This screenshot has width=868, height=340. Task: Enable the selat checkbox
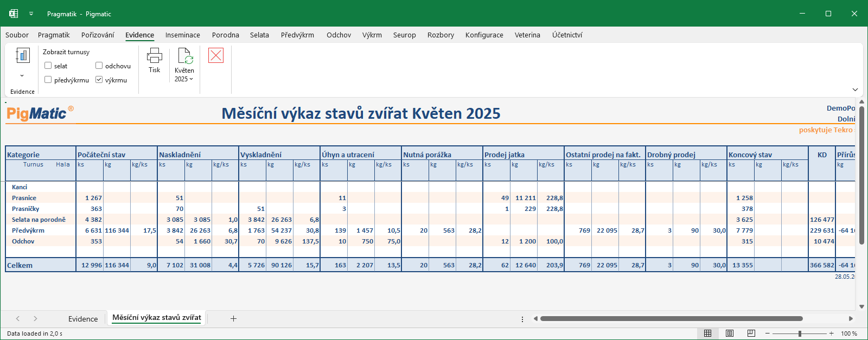[x=48, y=66]
